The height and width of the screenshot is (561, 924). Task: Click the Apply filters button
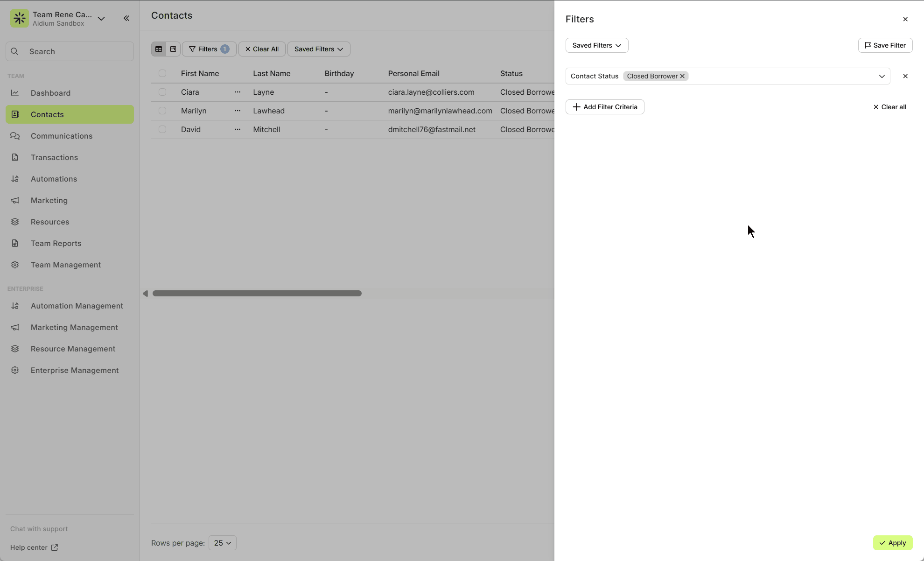coord(892,543)
